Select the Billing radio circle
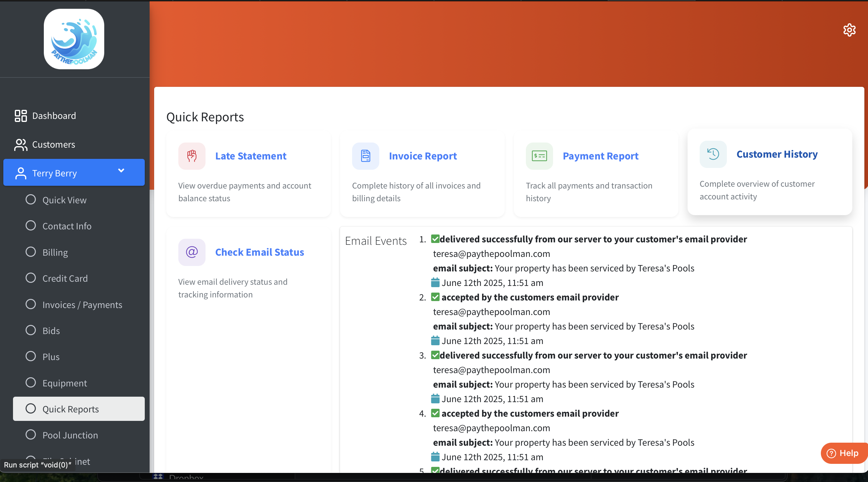This screenshot has height=482, width=868. [x=31, y=252]
